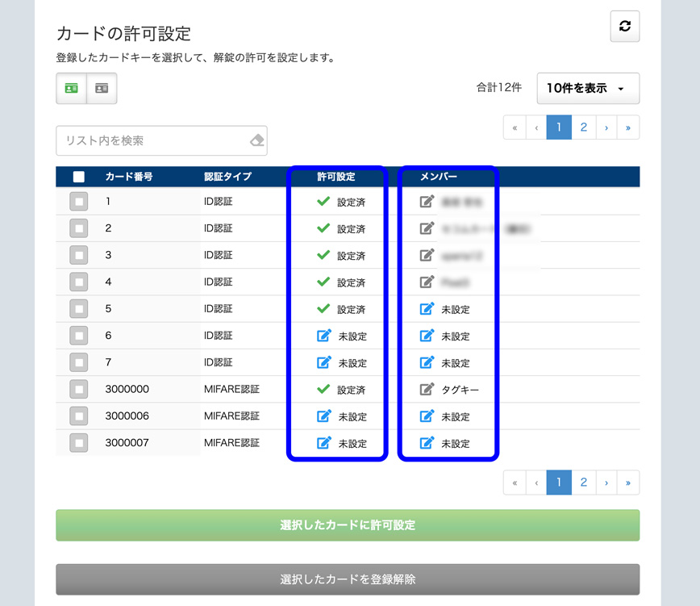
Task: Click member edit icon for card 5
Action: click(x=427, y=309)
